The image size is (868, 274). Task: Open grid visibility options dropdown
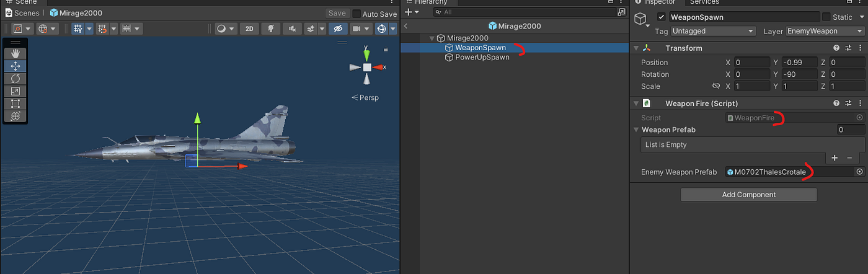click(89, 29)
